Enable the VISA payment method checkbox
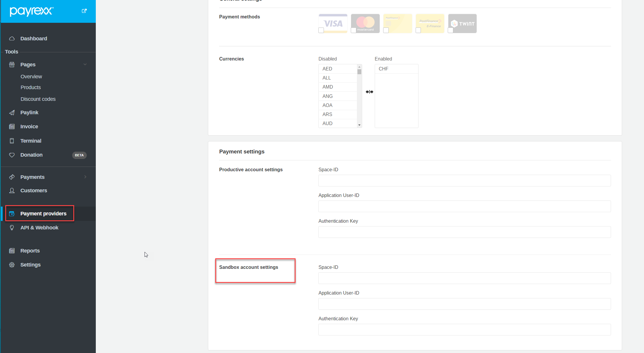This screenshot has height=353, width=644. [321, 30]
